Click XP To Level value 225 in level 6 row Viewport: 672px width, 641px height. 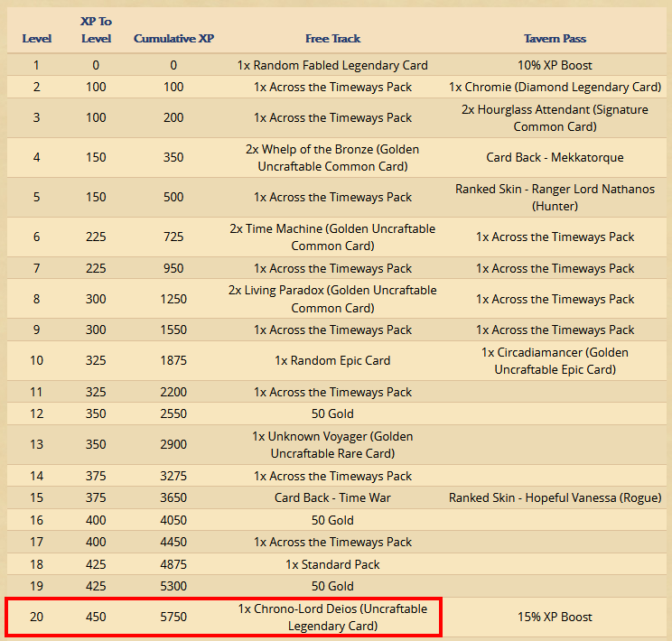tap(96, 237)
